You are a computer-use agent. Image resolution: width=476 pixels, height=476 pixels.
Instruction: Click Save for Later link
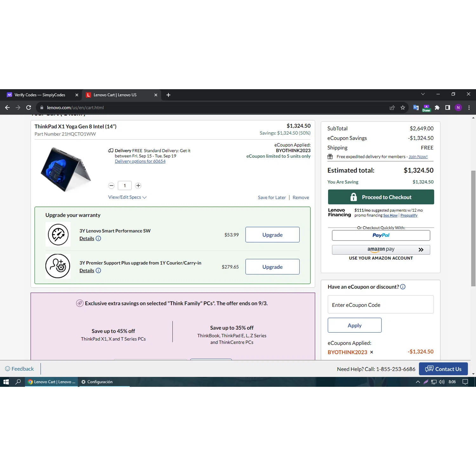272,197
